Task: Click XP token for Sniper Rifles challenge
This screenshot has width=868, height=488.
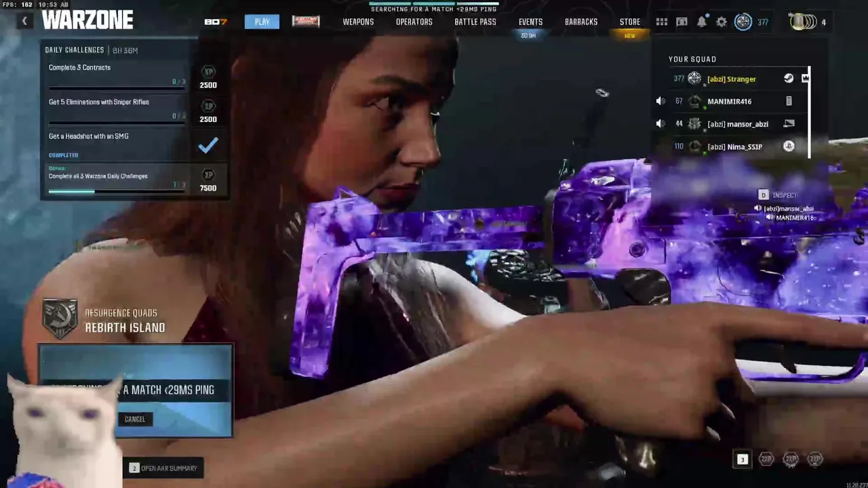Action: tap(208, 106)
